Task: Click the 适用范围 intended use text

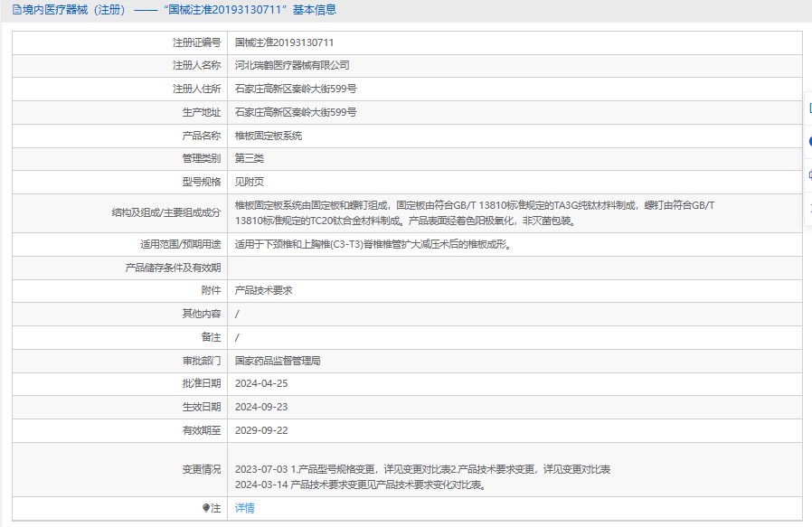Action: (373, 244)
